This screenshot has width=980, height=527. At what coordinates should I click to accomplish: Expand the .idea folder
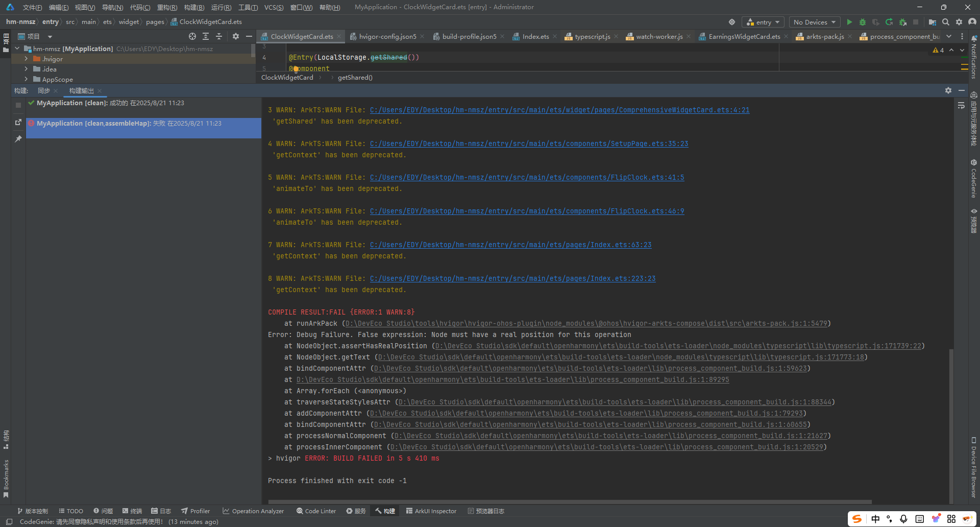[x=26, y=69]
